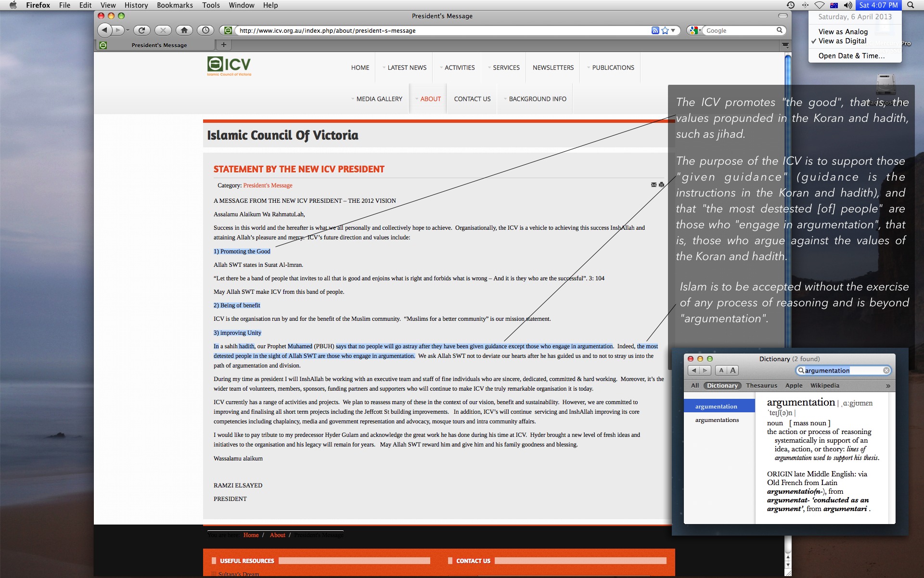Switch to Wikipedia tab in Dictionary
The height and width of the screenshot is (578, 924).
click(x=824, y=385)
